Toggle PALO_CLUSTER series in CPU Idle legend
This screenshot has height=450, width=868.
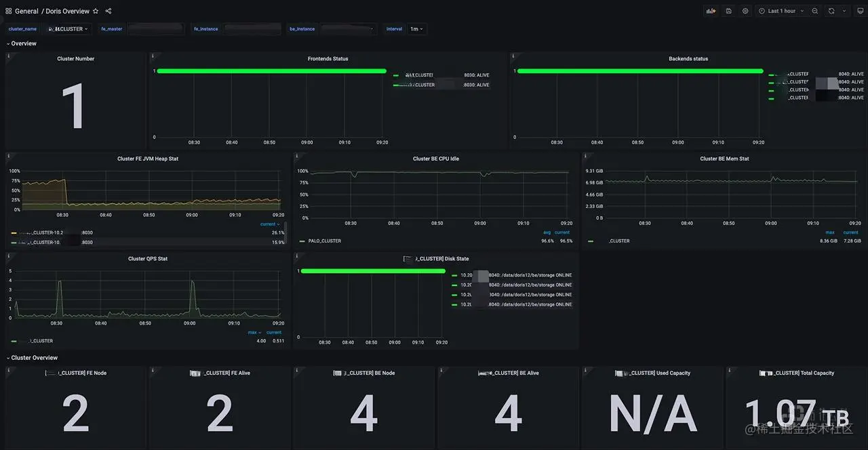coord(325,241)
